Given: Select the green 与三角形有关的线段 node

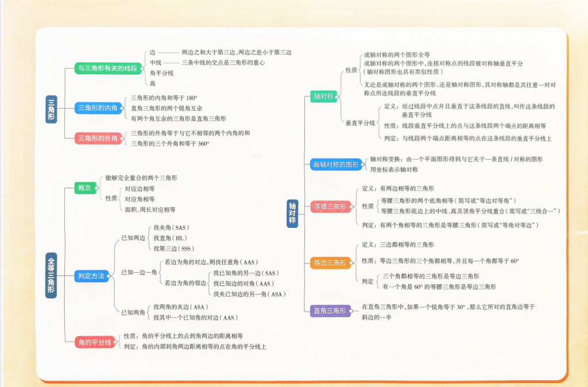Looking at the screenshot, I should [x=108, y=69].
